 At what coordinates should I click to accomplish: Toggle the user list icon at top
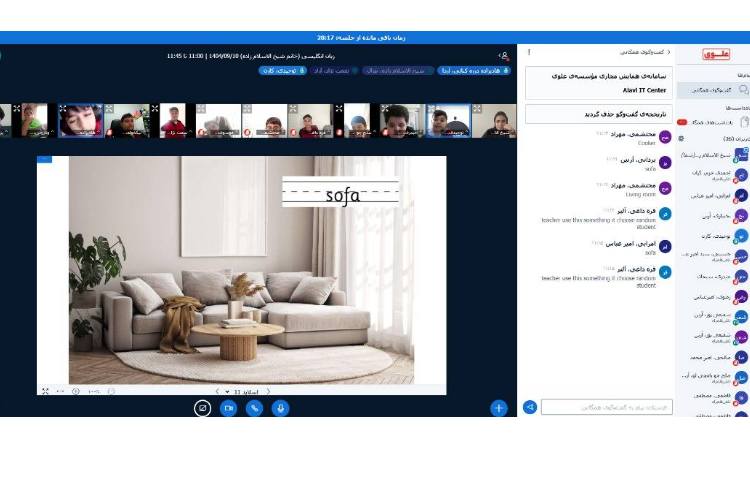point(503,55)
